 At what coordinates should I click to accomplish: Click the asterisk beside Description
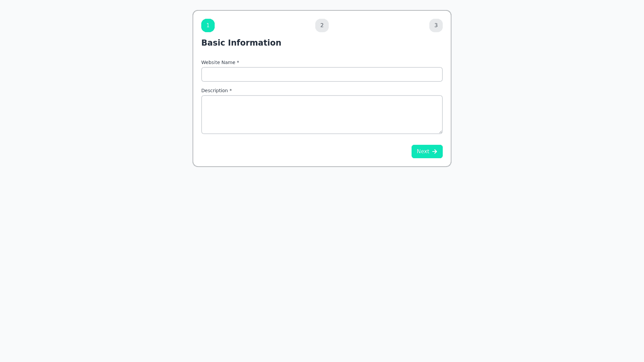[x=231, y=90]
